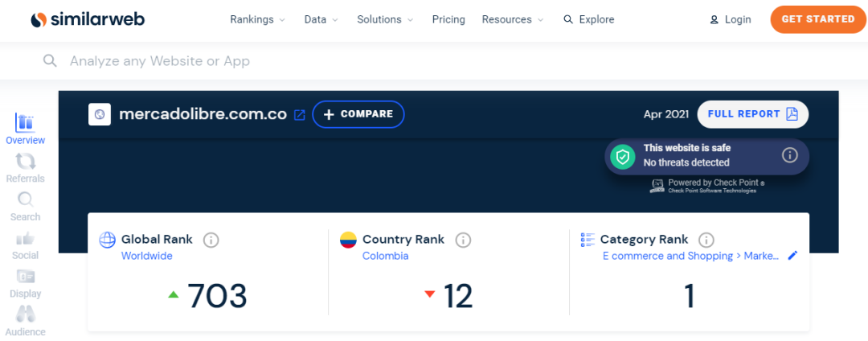868x341 pixels.
Task: Click the mercadolibre.com.co domain title
Action: tap(203, 114)
